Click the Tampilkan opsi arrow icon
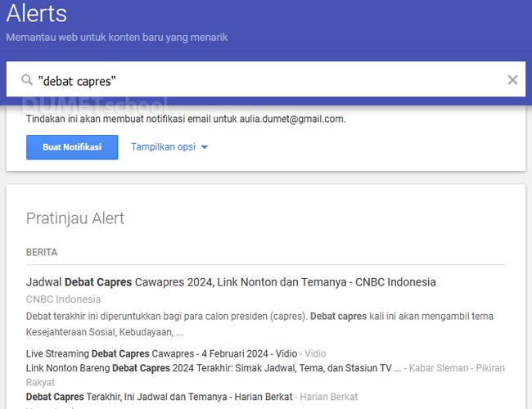Image resolution: width=532 pixels, height=409 pixels. pos(205,147)
